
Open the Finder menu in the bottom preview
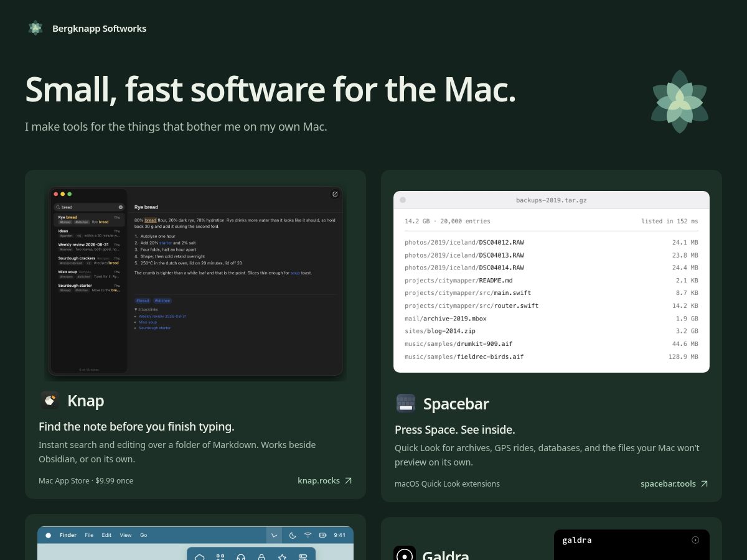(68, 535)
